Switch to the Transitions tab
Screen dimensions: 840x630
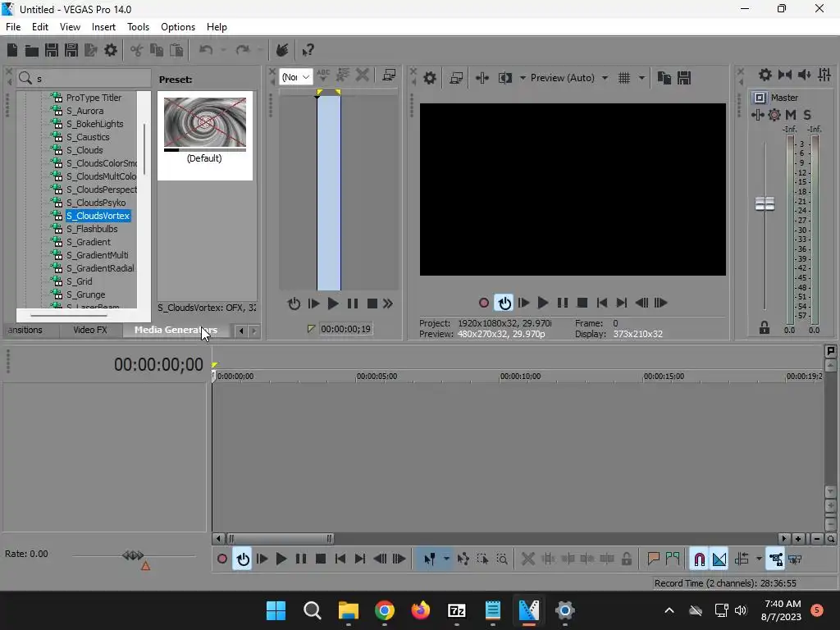(25, 330)
